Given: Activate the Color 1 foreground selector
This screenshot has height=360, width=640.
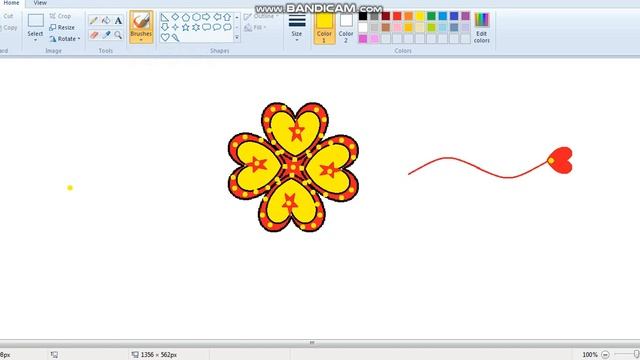Looking at the screenshot, I should point(324,28).
